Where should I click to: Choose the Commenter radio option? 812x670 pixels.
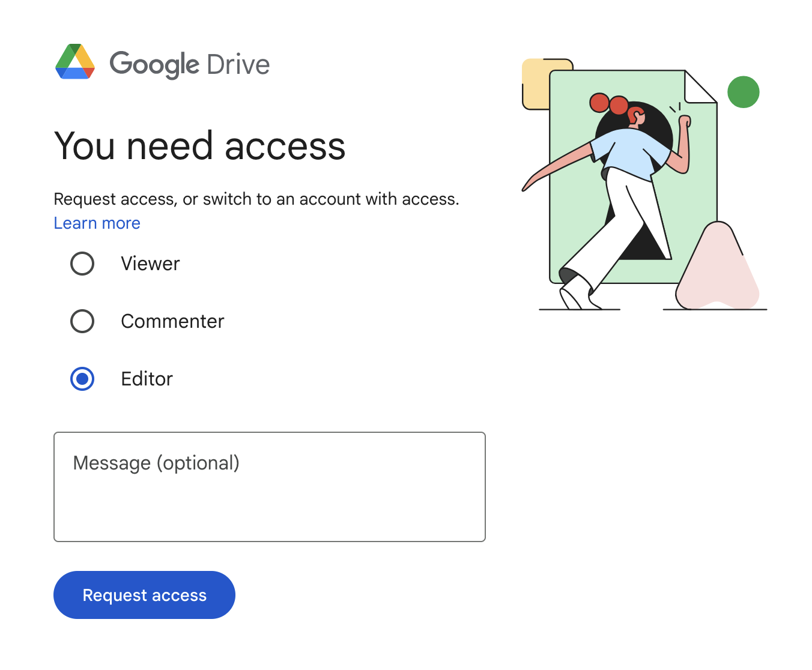pos(82,321)
